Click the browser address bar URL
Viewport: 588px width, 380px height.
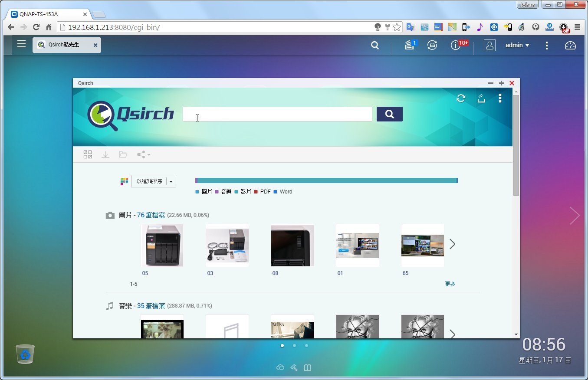click(x=115, y=27)
